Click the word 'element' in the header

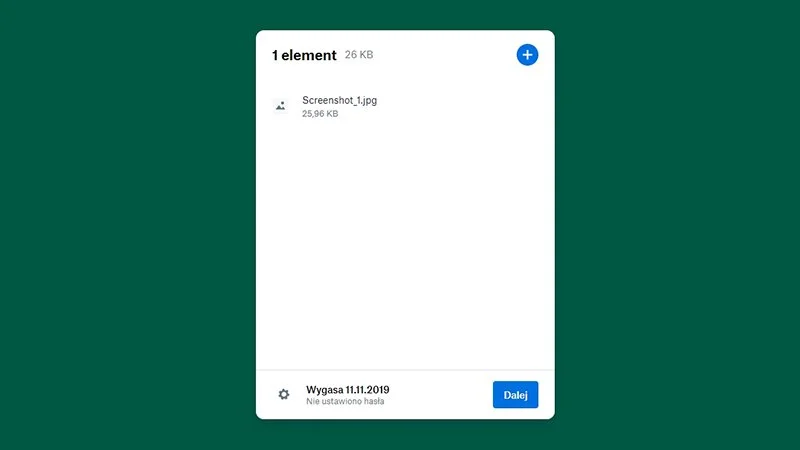coord(309,55)
